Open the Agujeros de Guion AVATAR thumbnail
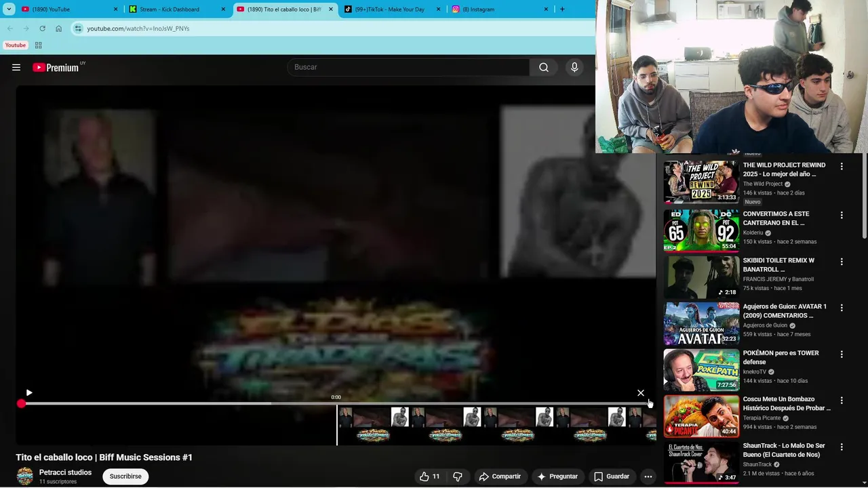Screen dimensions: 868x488 coord(701,323)
